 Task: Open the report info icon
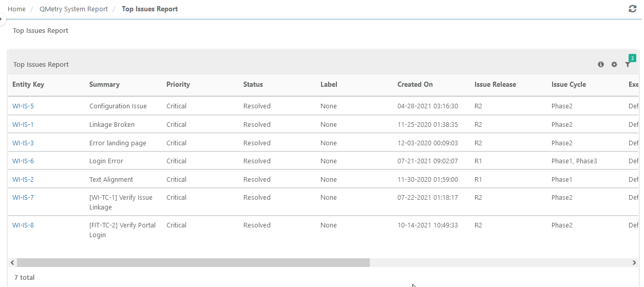click(601, 65)
